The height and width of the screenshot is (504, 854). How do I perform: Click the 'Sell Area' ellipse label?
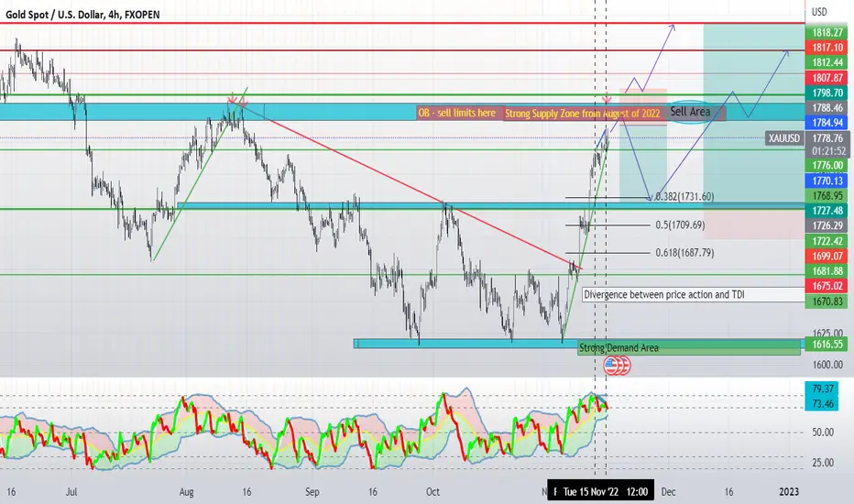[690, 112]
